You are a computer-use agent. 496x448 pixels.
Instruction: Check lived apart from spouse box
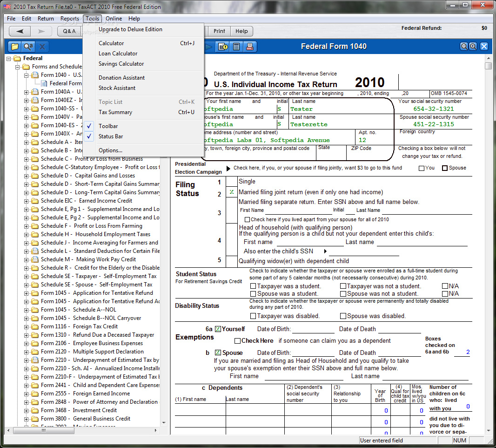pyautogui.click(x=248, y=219)
